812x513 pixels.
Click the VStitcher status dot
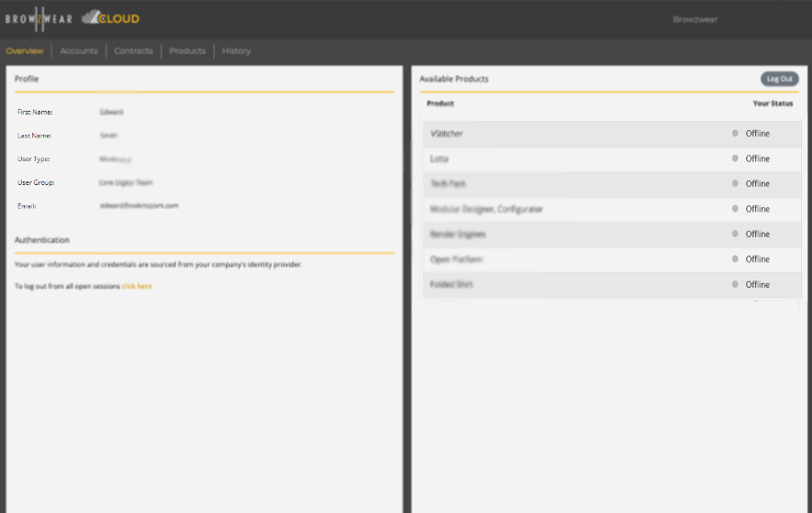tap(735, 133)
